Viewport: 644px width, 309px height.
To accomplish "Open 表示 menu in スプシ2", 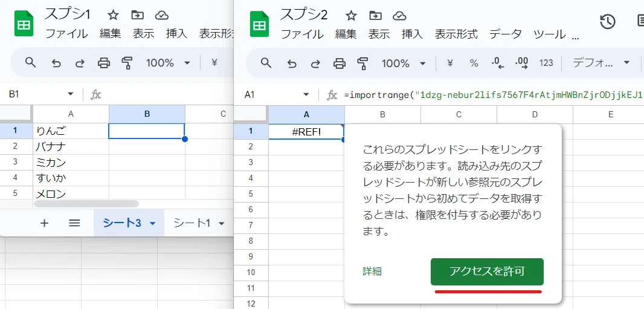I will 379,34.
